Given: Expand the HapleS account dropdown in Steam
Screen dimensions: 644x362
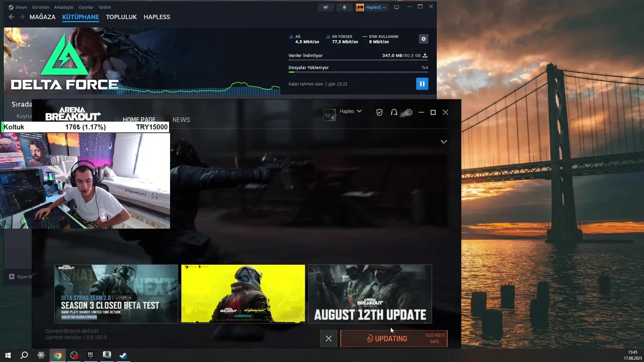Looking at the screenshot, I should pos(371,7).
